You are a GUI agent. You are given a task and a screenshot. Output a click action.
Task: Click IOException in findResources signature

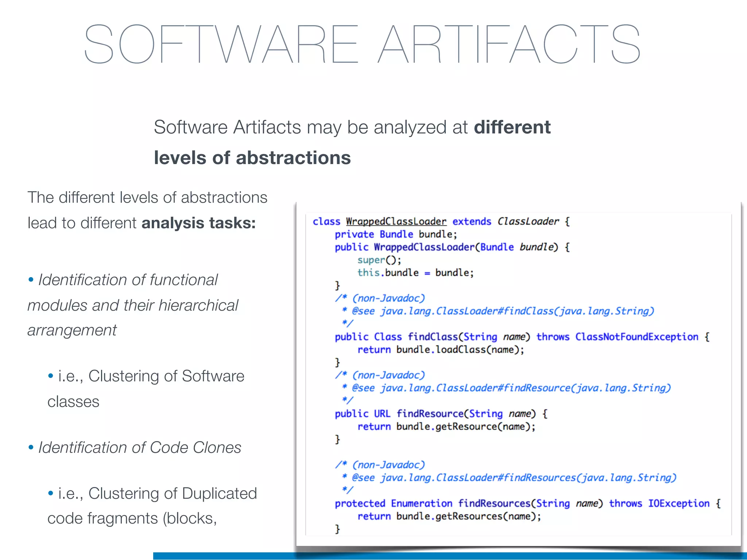pos(679,503)
